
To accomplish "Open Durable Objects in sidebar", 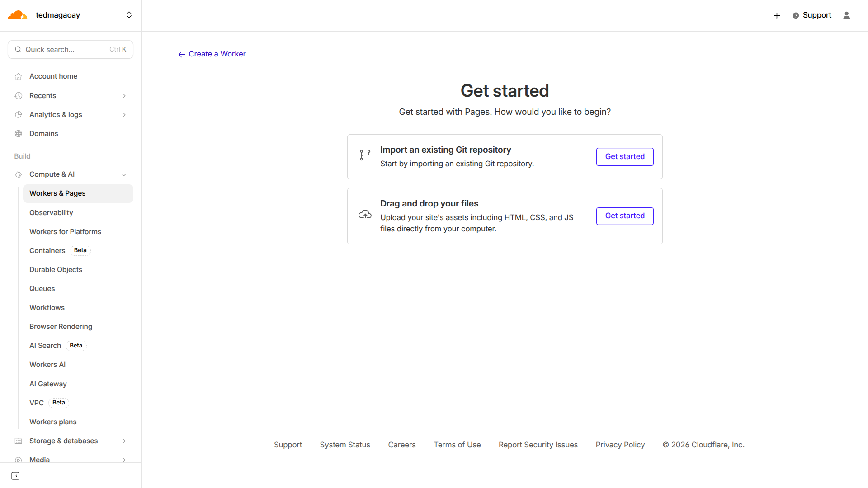I will (x=56, y=270).
